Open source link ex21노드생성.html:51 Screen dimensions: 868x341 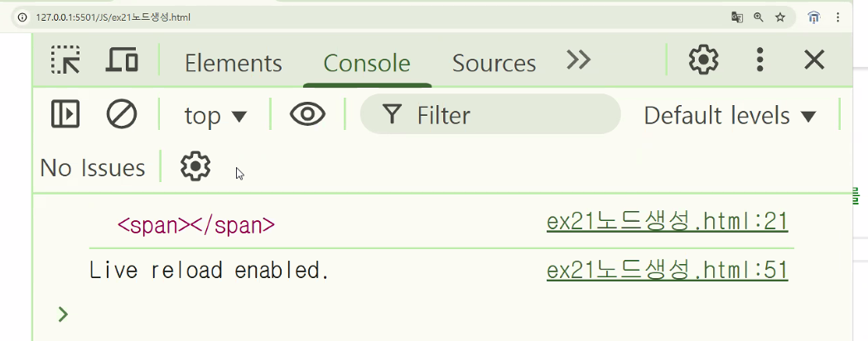click(x=667, y=270)
